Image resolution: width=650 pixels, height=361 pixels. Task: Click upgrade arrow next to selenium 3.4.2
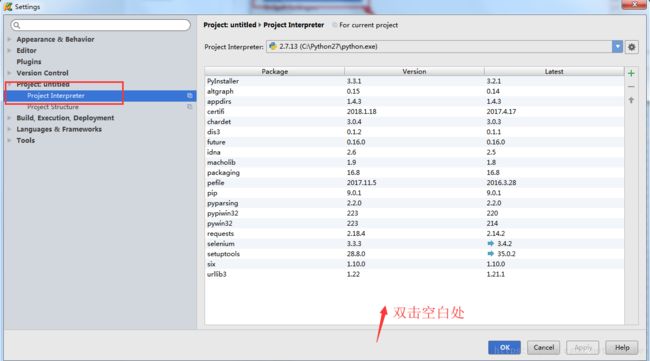(490, 243)
